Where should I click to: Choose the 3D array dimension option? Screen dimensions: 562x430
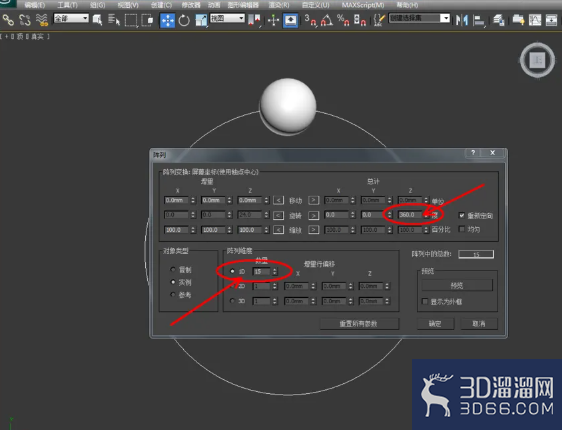click(x=232, y=301)
